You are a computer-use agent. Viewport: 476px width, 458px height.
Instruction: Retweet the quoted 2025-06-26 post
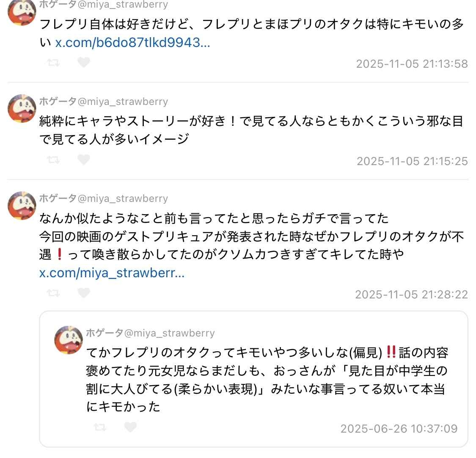pos(100,428)
